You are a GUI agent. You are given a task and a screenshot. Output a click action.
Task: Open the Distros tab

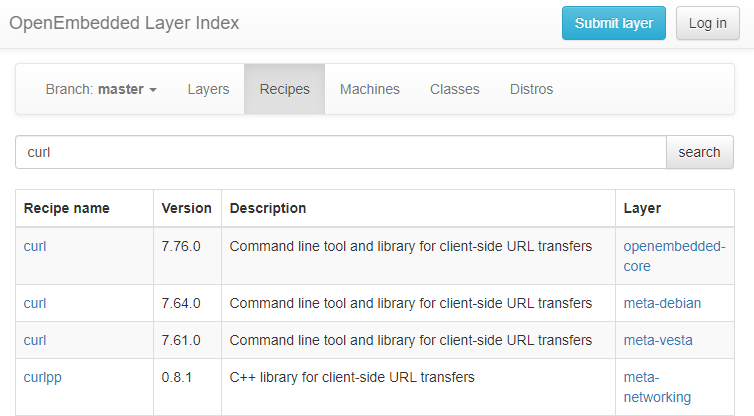tap(531, 89)
